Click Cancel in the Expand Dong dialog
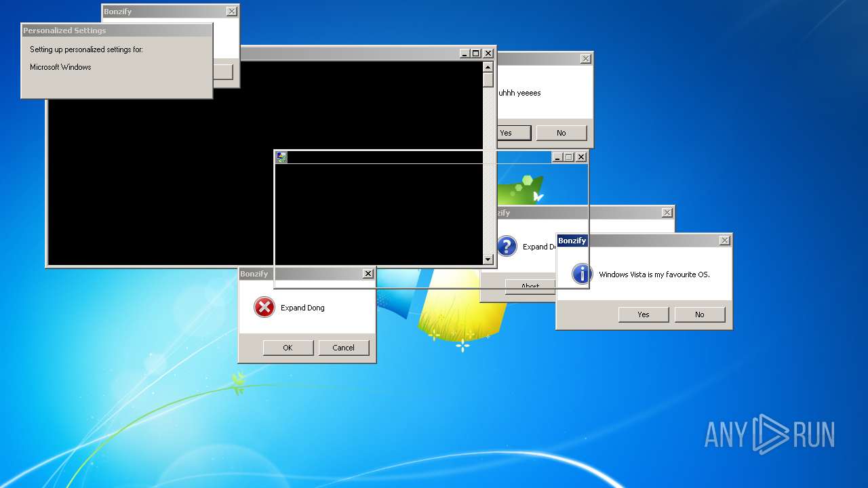The height and width of the screenshot is (488, 868). click(343, 348)
